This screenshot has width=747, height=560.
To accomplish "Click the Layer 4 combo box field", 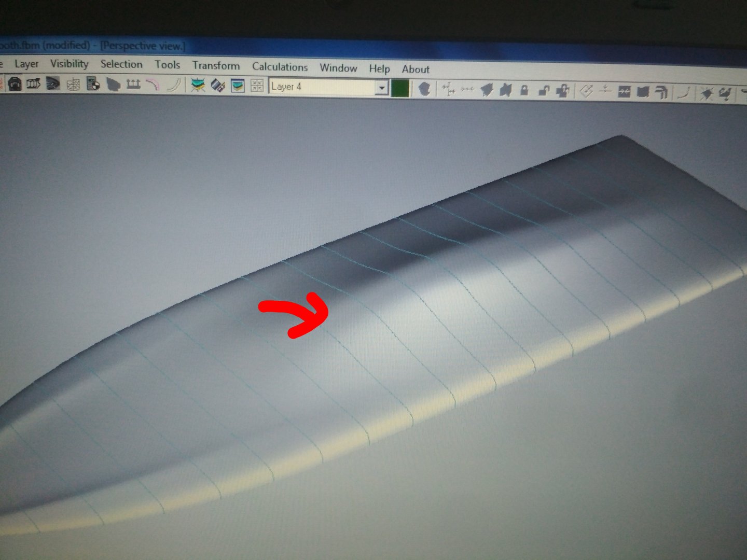I will pyautogui.click(x=322, y=87).
